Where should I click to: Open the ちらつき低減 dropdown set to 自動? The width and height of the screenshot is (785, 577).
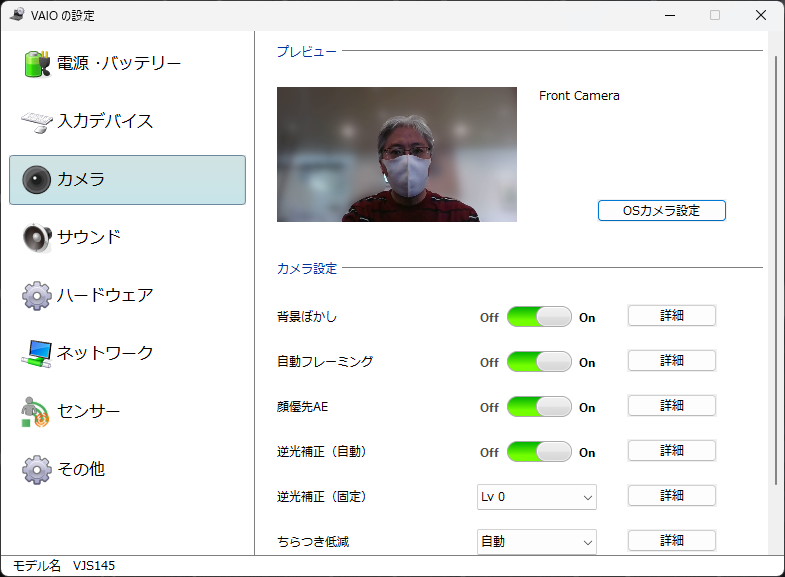(x=537, y=542)
